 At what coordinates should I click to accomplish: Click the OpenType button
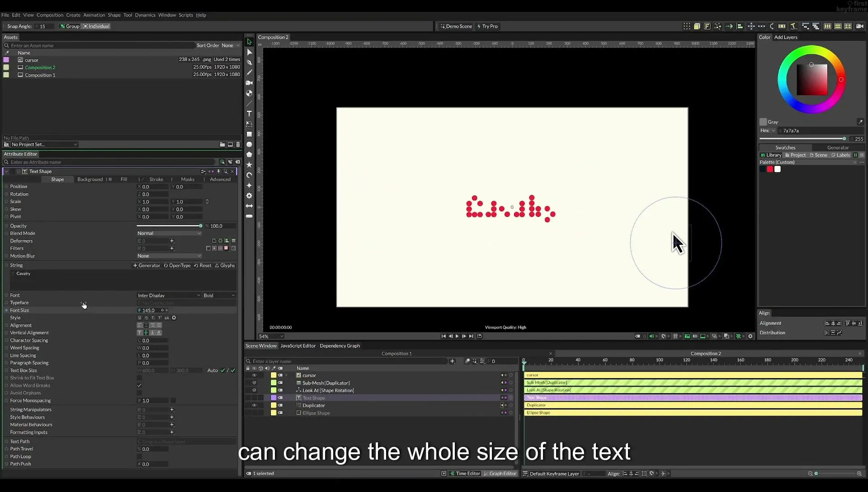(x=177, y=265)
